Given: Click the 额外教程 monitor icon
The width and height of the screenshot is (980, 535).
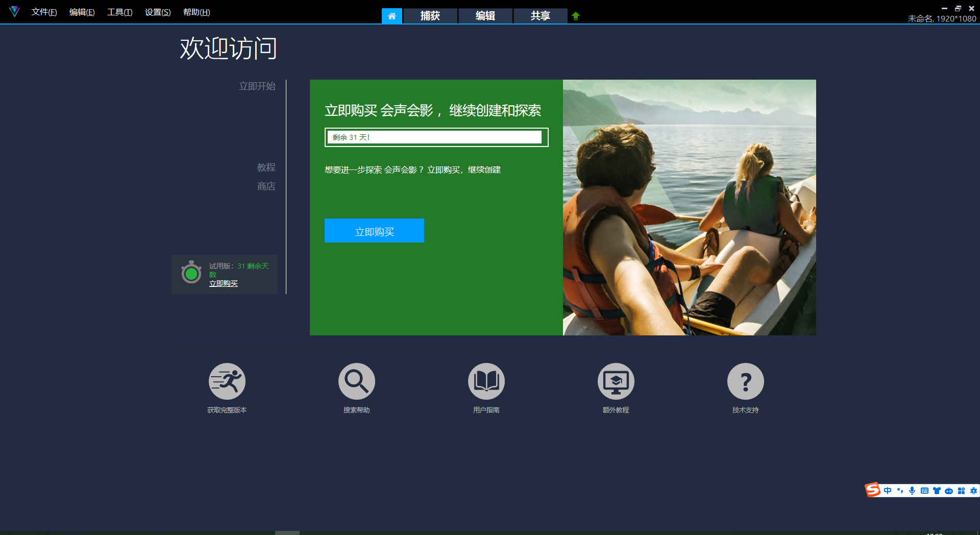Looking at the screenshot, I should 616,381.
